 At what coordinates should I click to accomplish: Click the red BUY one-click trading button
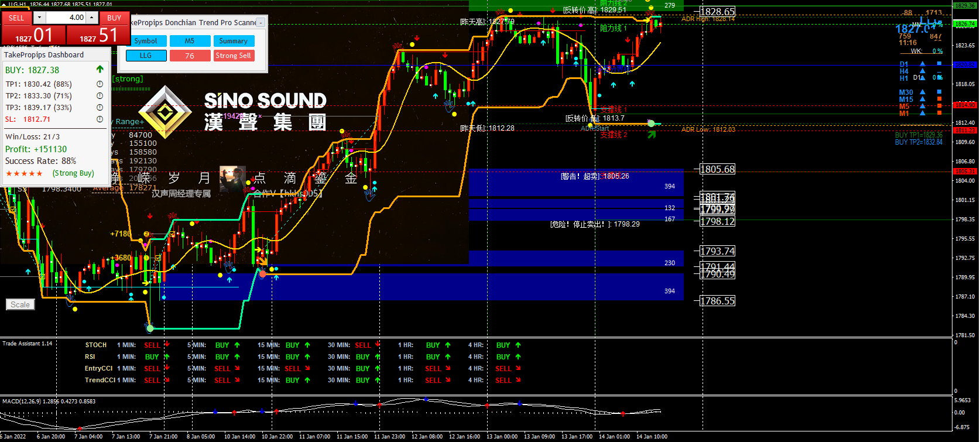[x=114, y=18]
